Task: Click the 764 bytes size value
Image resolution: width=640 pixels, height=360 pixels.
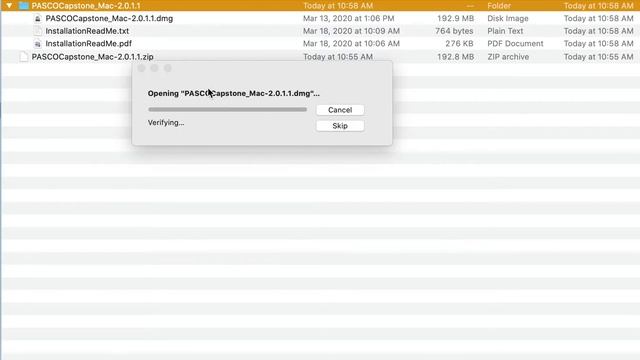Action: pyautogui.click(x=454, y=31)
